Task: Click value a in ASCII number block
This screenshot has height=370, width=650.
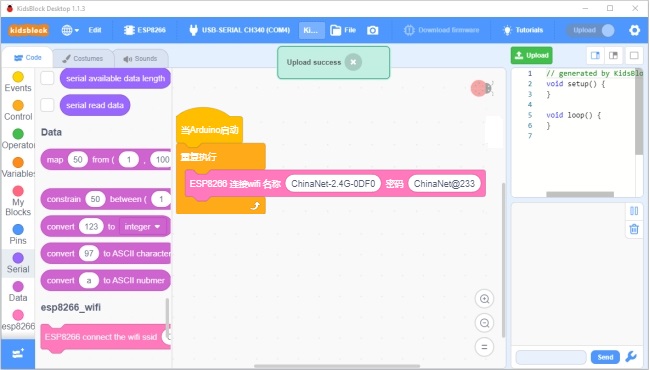Action: 89,281
